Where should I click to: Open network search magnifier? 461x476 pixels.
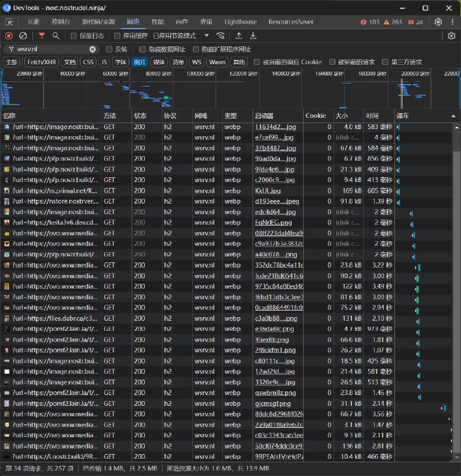coord(55,36)
